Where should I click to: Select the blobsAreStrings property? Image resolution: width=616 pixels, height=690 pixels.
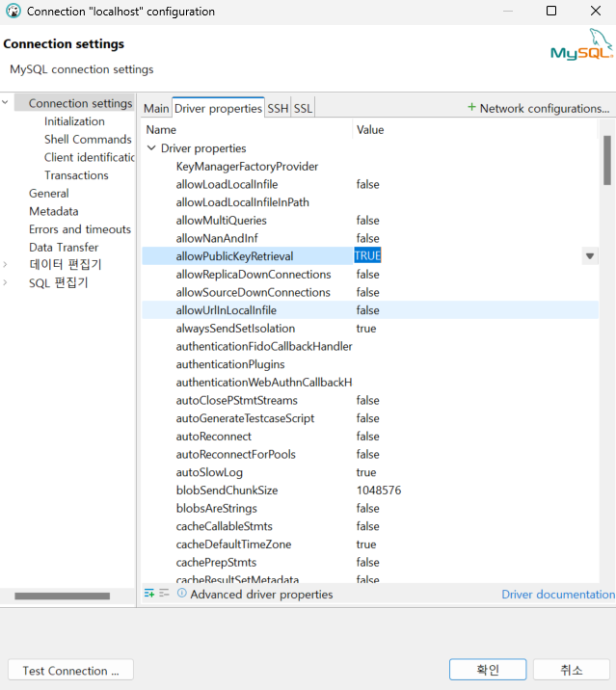tap(217, 508)
